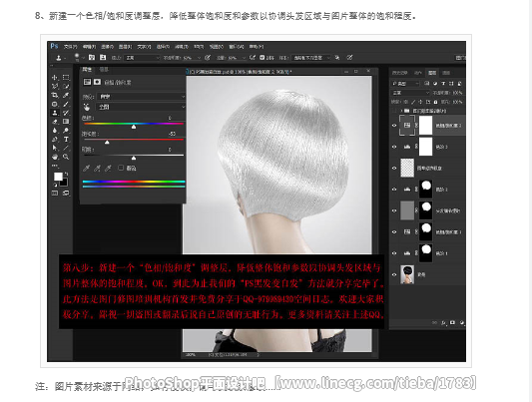Hide the transparent checkerboard layer
The image size is (532, 402).
[394, 169]
